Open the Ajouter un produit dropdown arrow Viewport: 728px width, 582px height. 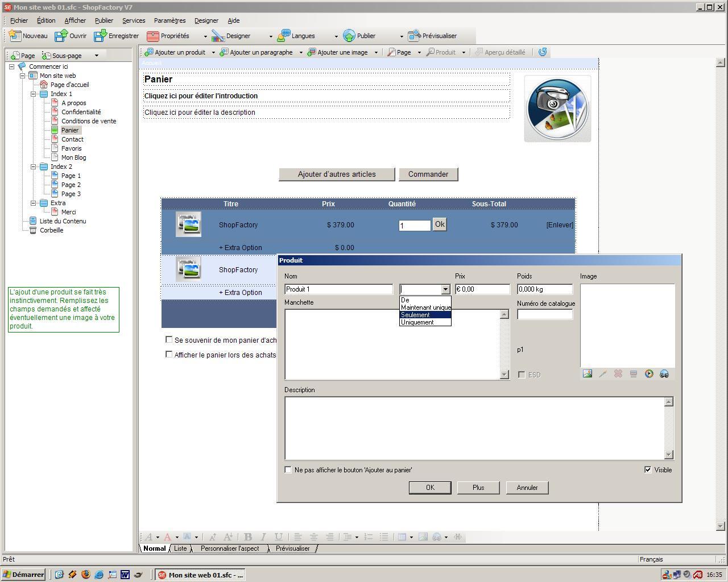point(213,52)
